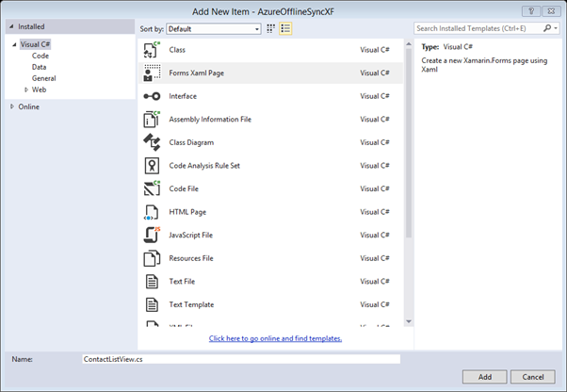
Task: Click the 'Text File' template name
Action: tap(182, 282)
